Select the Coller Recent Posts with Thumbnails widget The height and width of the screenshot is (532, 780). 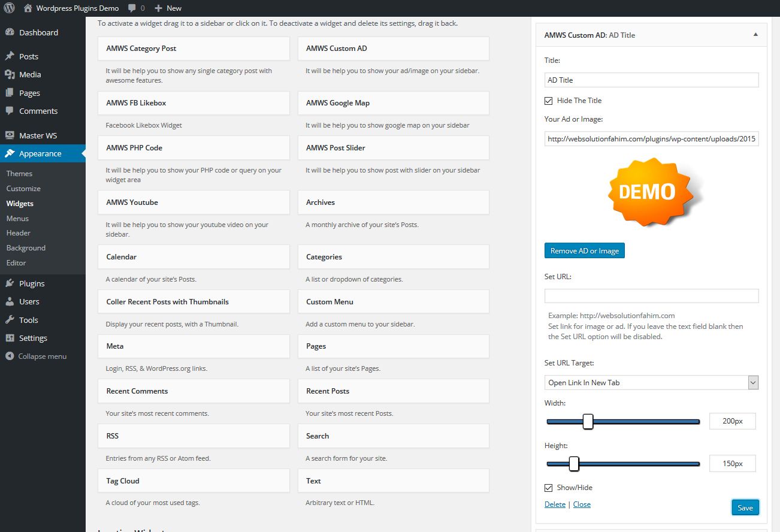[194, 302]
